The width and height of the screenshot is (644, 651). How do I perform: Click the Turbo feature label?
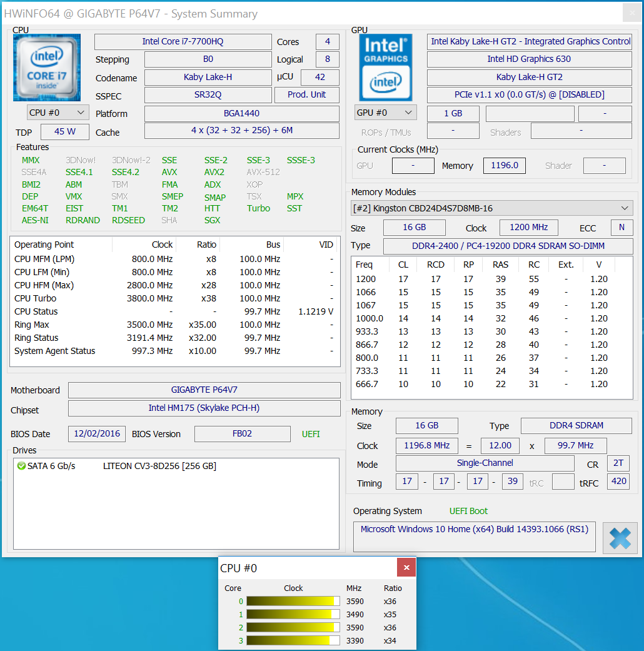[258, 208]
